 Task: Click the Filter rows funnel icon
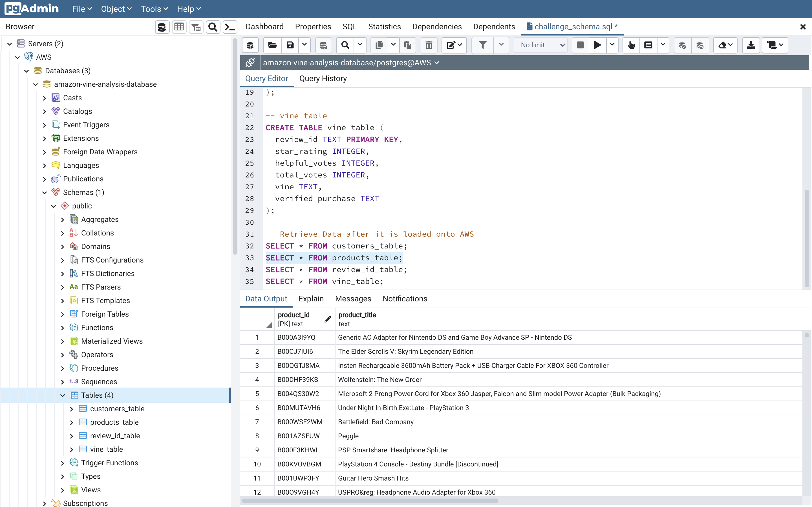(x=482, y=45)
